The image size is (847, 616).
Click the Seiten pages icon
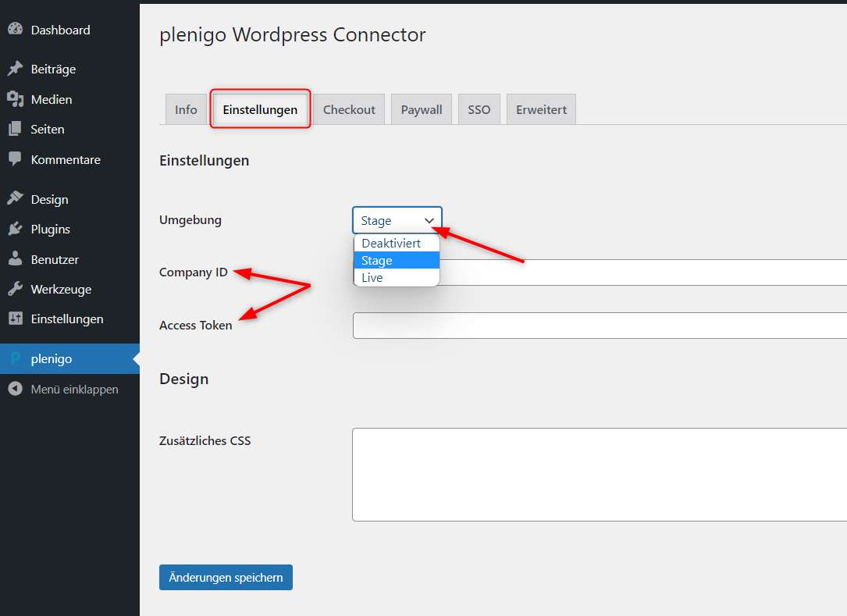point(15,129)
